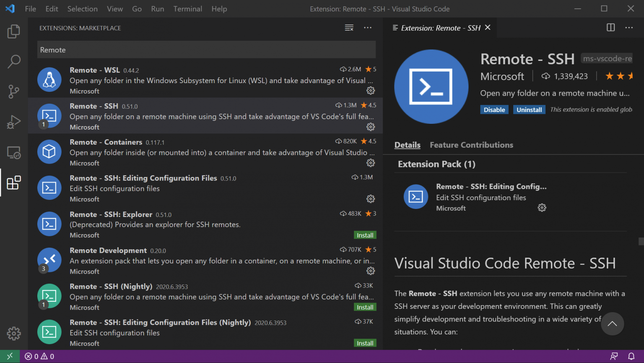
Task: Open the Run and Debug view
Action: click(14, 122)
